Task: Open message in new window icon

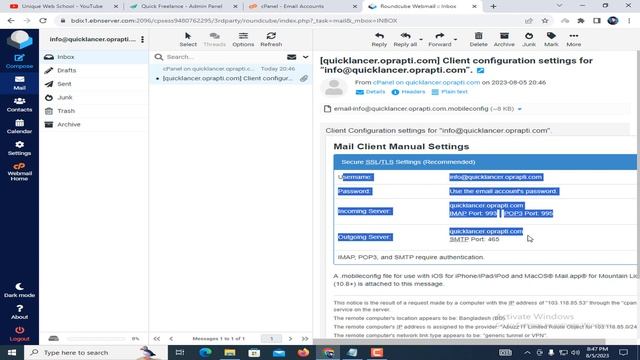Action: (480, 71)
